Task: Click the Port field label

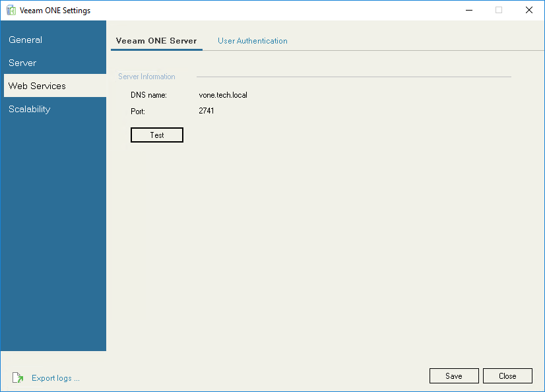Action: tap(137, 111)
